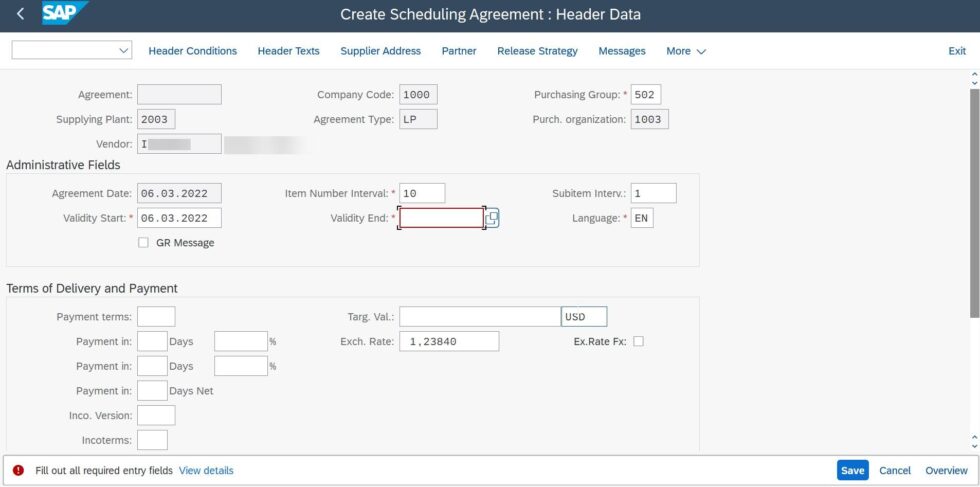This screenshot has width=980, height=487.
Task: Expand the More menu
Action: pos(686,51)
